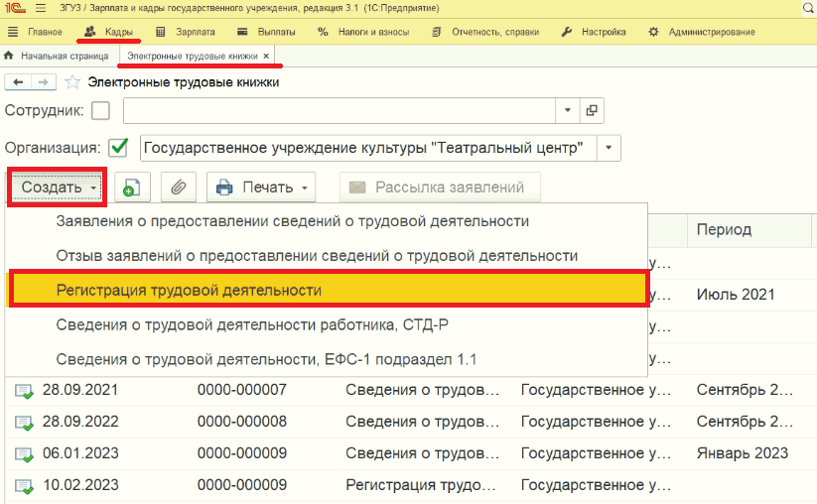Open the search magnifier in title bar
Viewport: 817px width, 504px height.
coord(808,8)
